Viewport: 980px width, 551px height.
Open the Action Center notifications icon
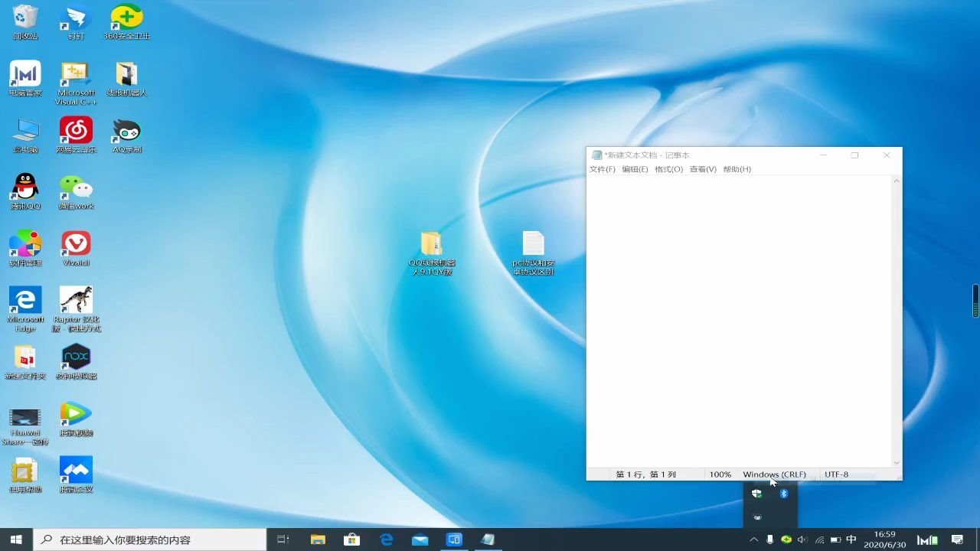tap(957, 540)
